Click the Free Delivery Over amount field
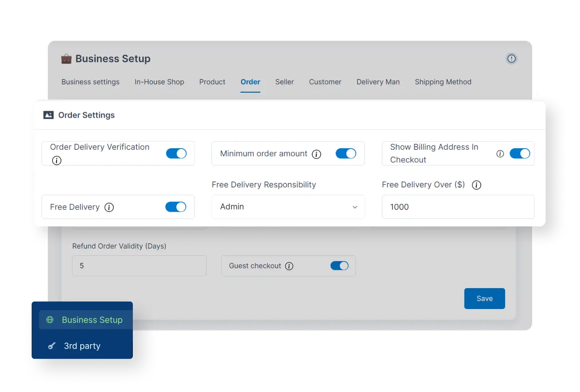 (457, 207)
